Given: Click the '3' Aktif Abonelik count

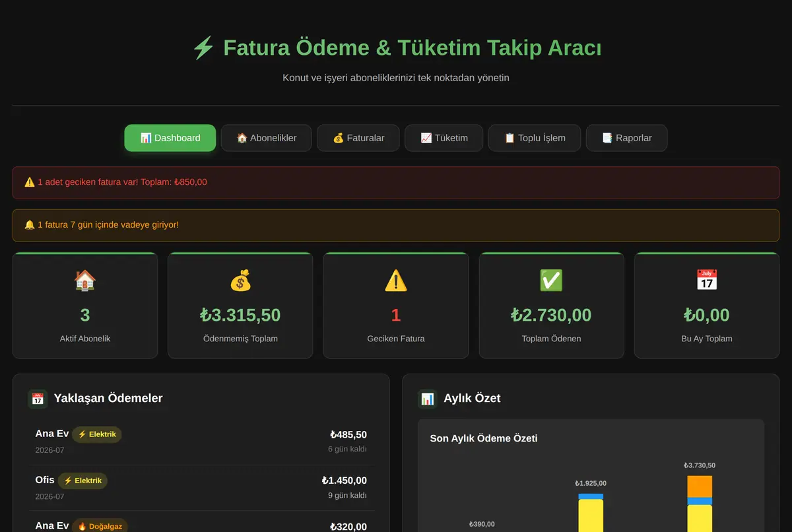Looking at the screenshot, I should pyautogui.click(x=85, y=315).
